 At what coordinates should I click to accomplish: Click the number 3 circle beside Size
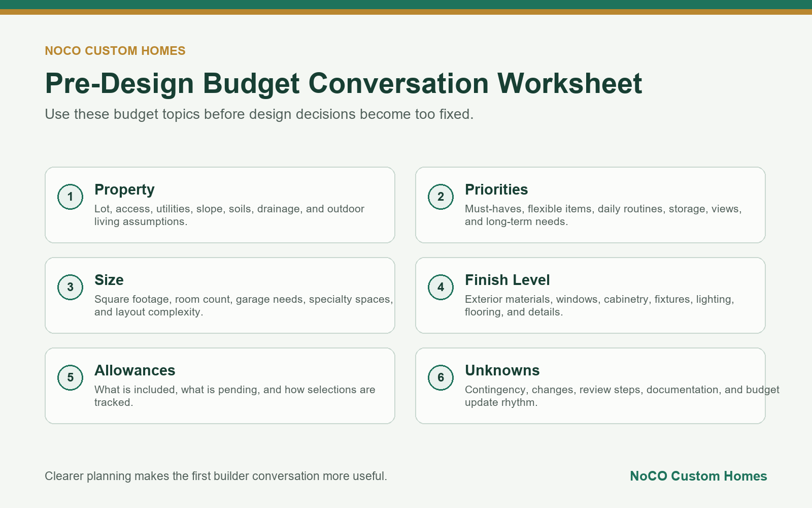click(x=70, y=287)
